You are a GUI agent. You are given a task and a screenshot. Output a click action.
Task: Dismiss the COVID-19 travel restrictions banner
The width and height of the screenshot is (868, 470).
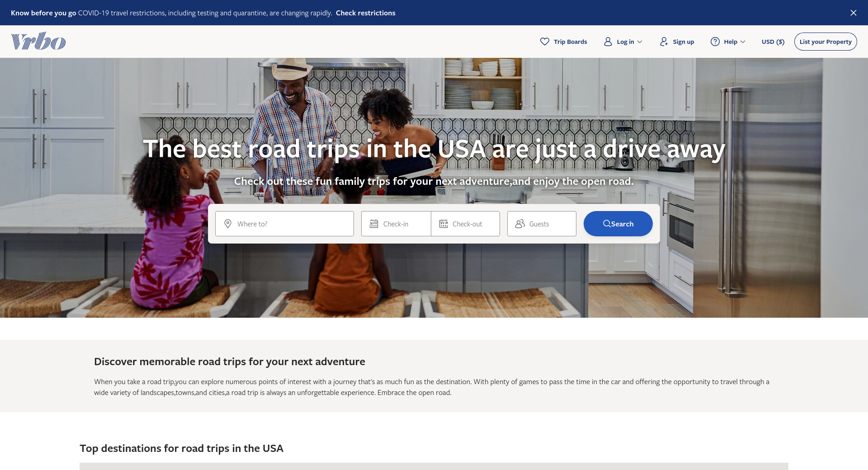coord(853,13)
